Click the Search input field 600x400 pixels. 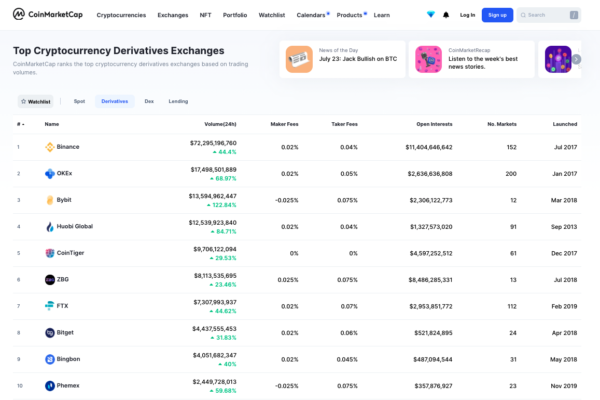[549, 15]
